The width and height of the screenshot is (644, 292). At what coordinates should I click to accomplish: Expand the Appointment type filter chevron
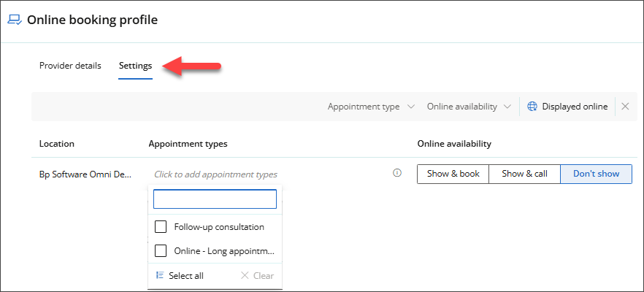click(x=411, y=107)
